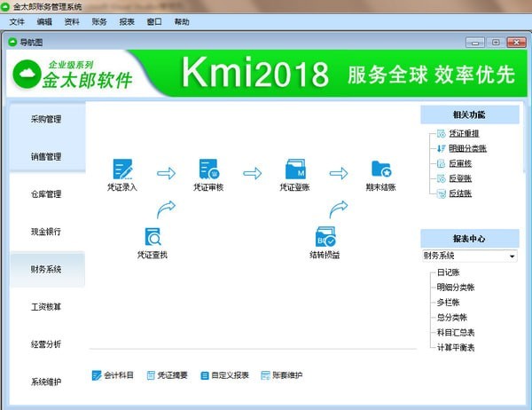Screen dimensions: 532x410
Task: Select 多栏账 in the report tree
Action: coord(448,303)
